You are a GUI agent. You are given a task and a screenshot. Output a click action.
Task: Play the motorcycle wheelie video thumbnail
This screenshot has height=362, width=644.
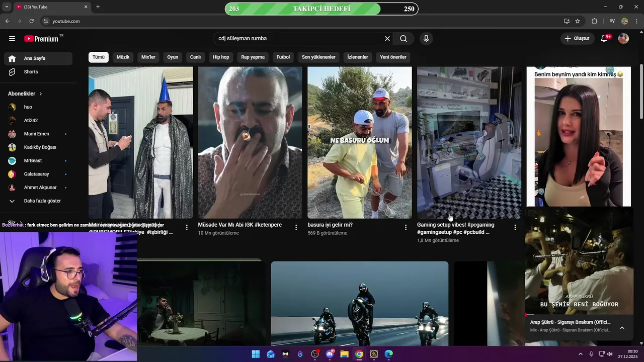(360, 303)
